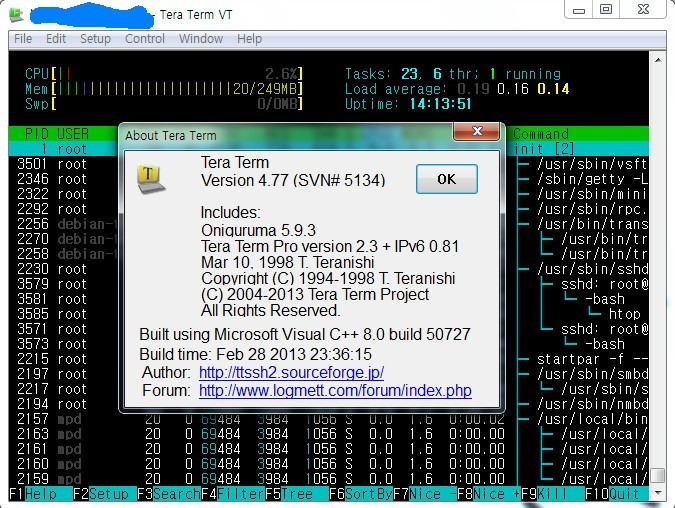Screen dimensions: 675x508
Task: Click F3 Search in htop footer
Action: click(x=169, y=494)
